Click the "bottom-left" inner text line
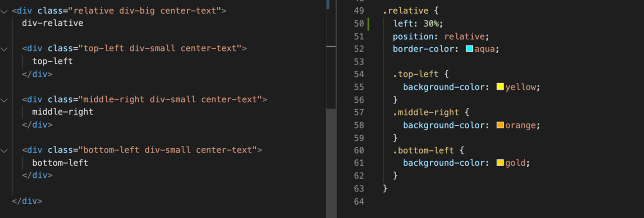Image resolution: width=644 pixels, height=218 pixels. (x=60, y=163)
